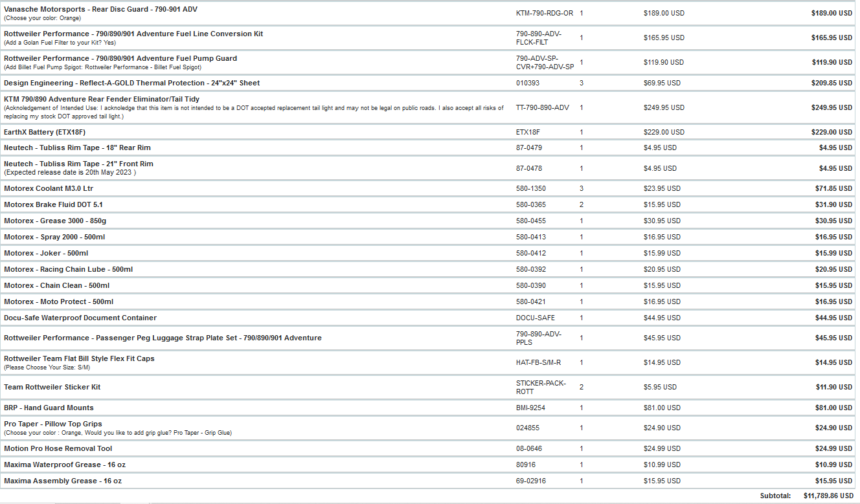
Task: Click KTM Rear Fender Eliminator/Tail Tidy title
Action: [x=102, y=99]
